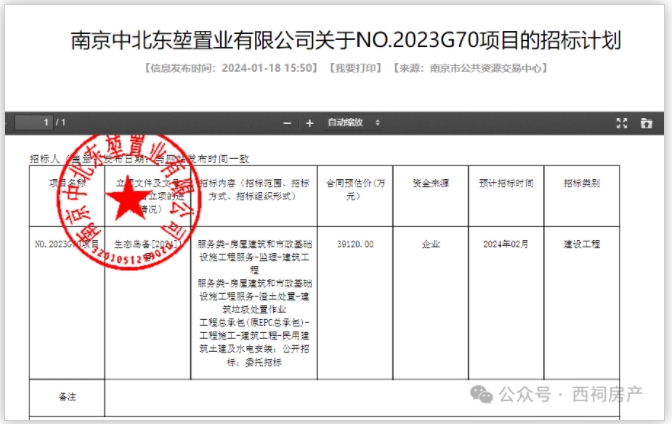This screenshot has height=424, width=672.
Task: Zoom in with the plus icon
Action: (x=309, y=123)
